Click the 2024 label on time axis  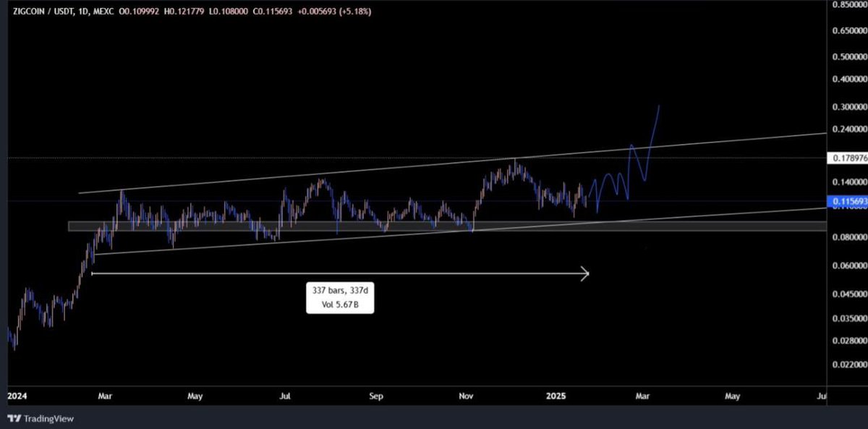[16, 396]
